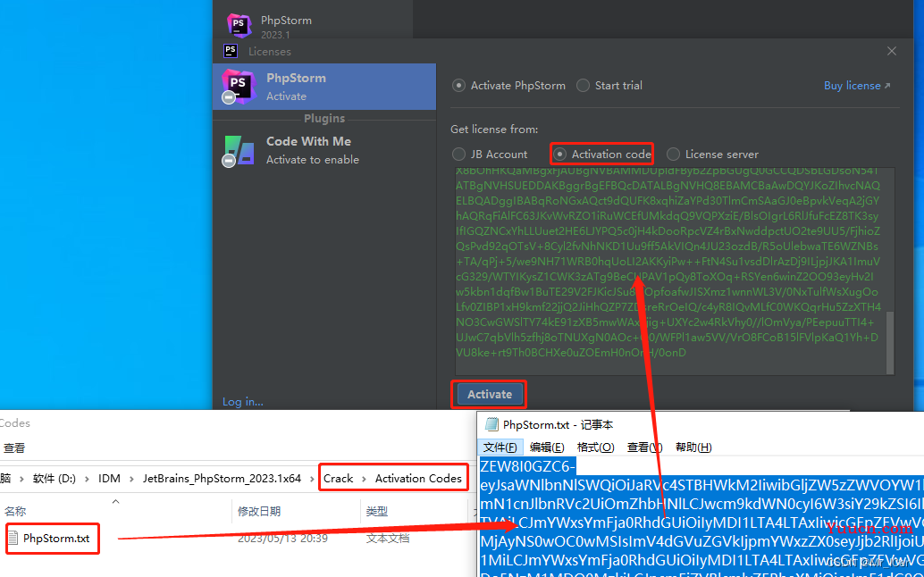Open 编辑(E) menu in Notepad
The height and width of the screenshot is (577, 924).
pyautogui.click(x=547, y=447)
